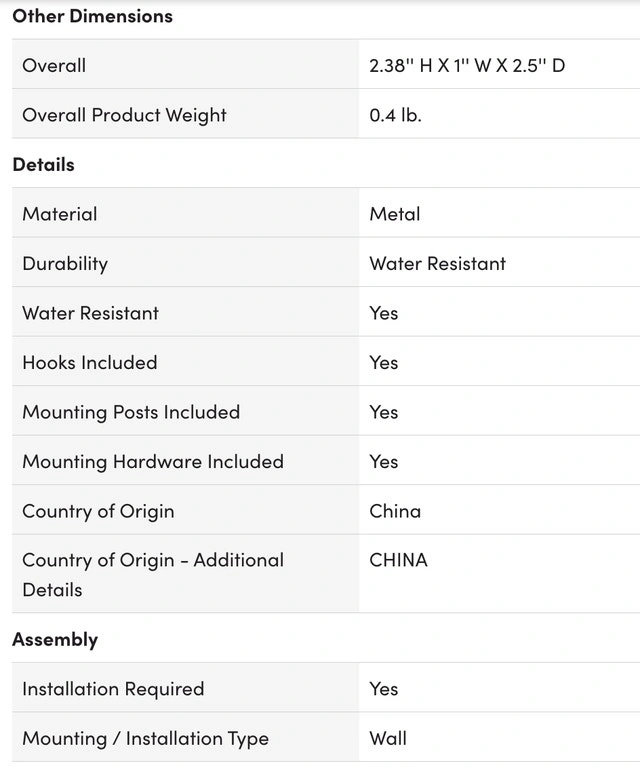Select the Yes value for Hooks Included
Image resolution: width=640 pixels, height=776 pixels.
[384, 362]
